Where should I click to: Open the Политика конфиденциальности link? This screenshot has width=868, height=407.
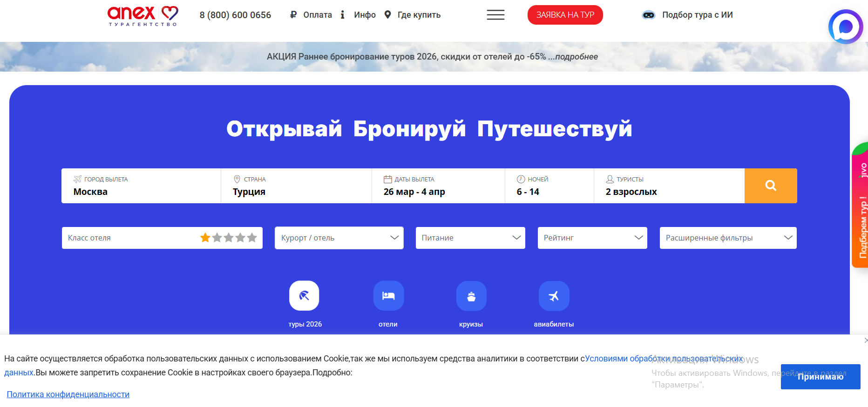tap(68, 394)
